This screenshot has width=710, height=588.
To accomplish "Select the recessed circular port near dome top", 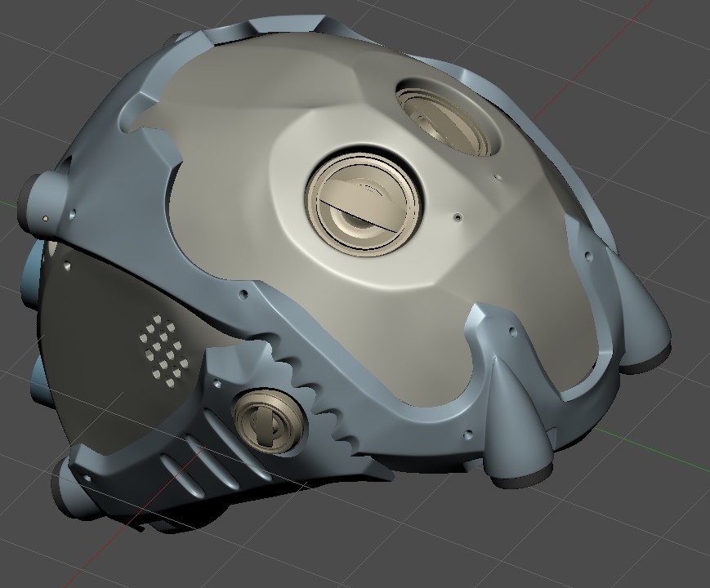I will [x=449, y=117].
